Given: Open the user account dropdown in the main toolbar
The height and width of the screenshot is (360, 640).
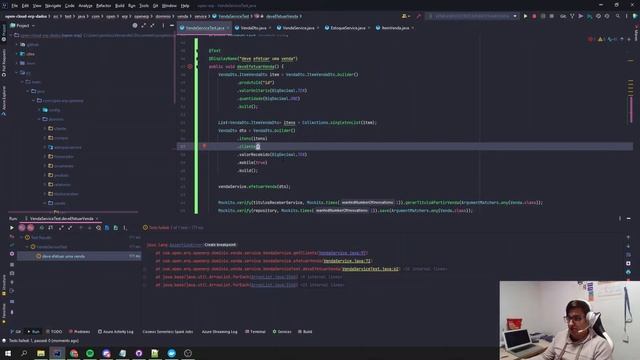Looking at the screenshot, I should coord(405,16).
